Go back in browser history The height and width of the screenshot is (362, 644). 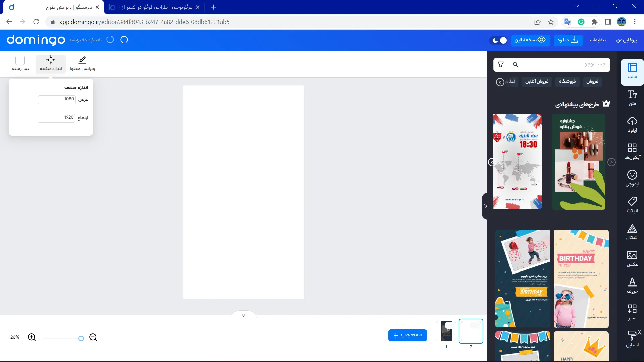(9, 22)
